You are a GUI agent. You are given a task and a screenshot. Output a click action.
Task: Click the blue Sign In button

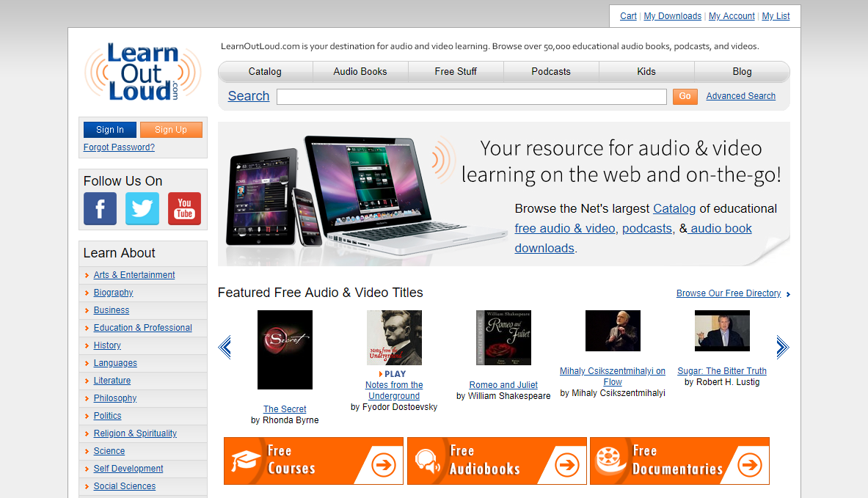click(x=109, y=130)
